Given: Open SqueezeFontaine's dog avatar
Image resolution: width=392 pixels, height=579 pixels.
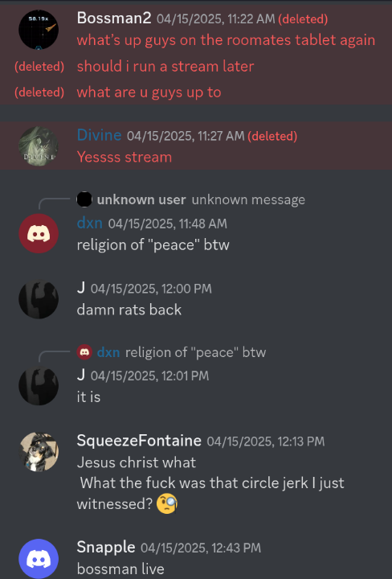Looking at the screenshot, I should (39, 452).
